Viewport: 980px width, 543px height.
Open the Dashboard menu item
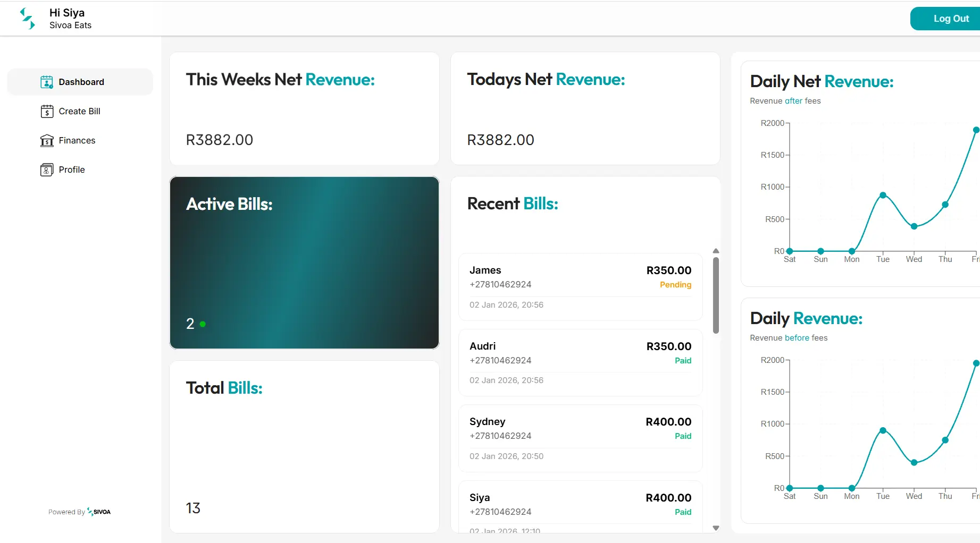[x=80, y=82]
